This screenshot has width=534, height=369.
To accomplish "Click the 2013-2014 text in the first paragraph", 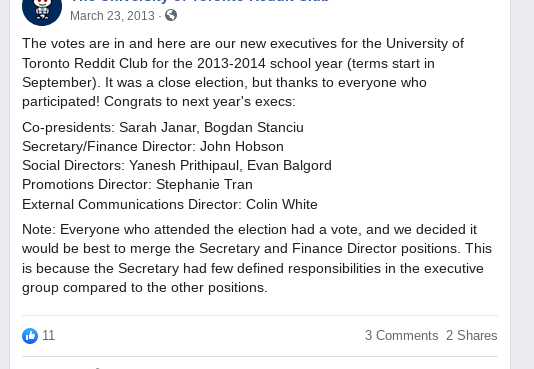I will tap(231, 64).
